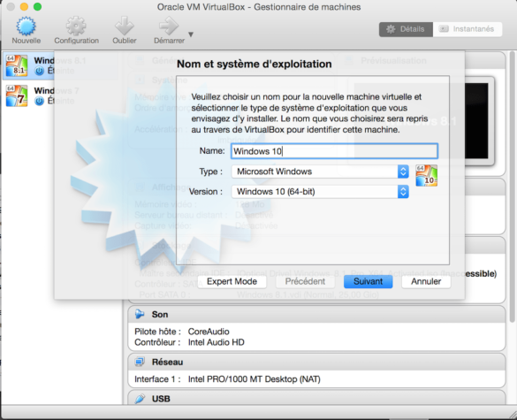Click the Réseau network icon
Image resolution: width=517 pixels, height=420 pixels.
pyautogui.click(x=140, y=362)
